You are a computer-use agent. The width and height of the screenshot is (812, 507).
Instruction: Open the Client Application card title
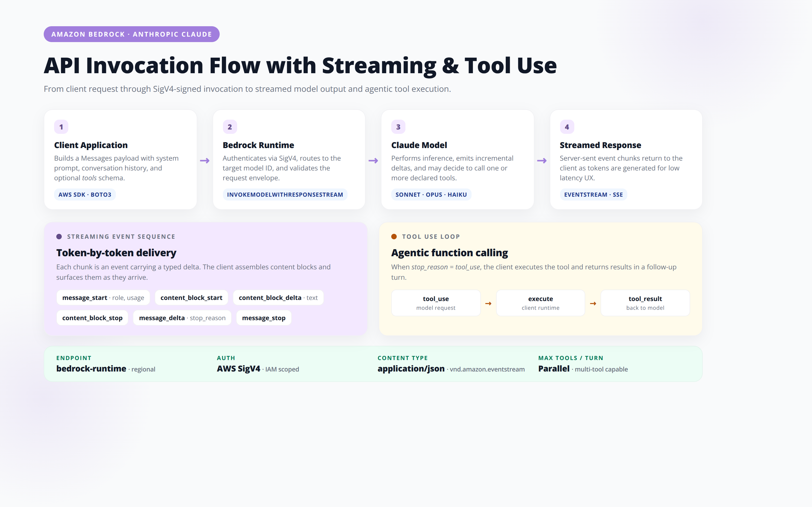pos(91,145)
